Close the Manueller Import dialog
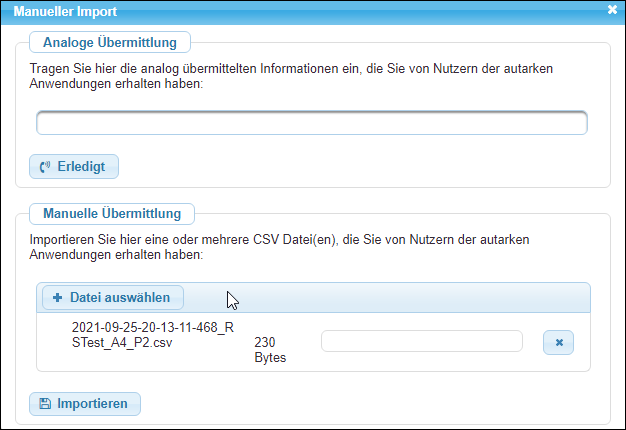 click(612, 10)
